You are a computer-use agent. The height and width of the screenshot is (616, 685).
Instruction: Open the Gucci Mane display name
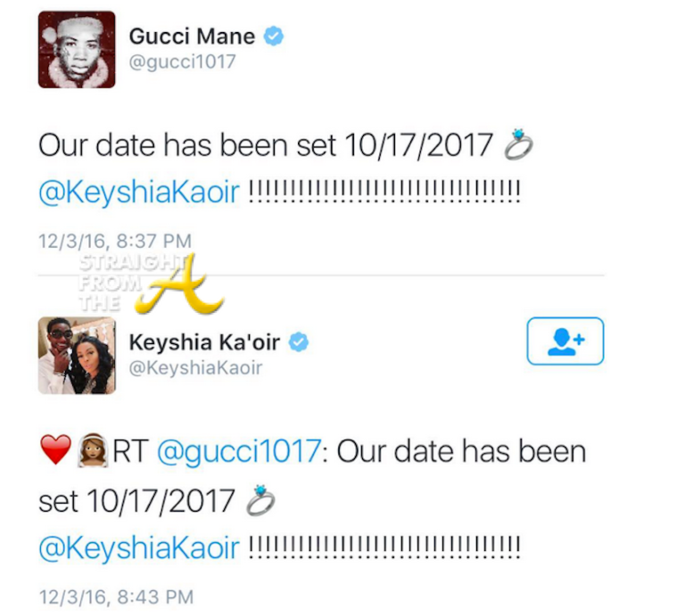[192, 37]
